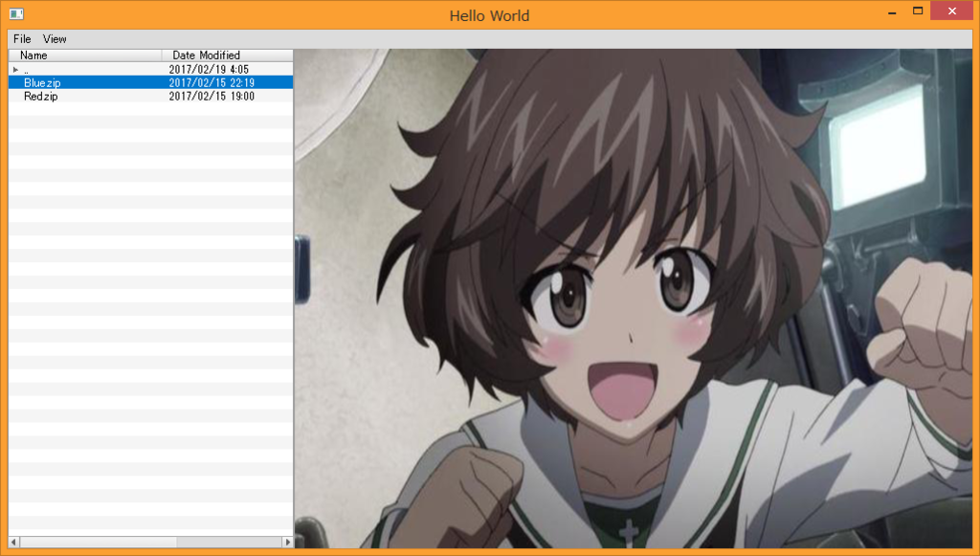
Task: Click the Hello World window app icon
Action: pos(17,13)
